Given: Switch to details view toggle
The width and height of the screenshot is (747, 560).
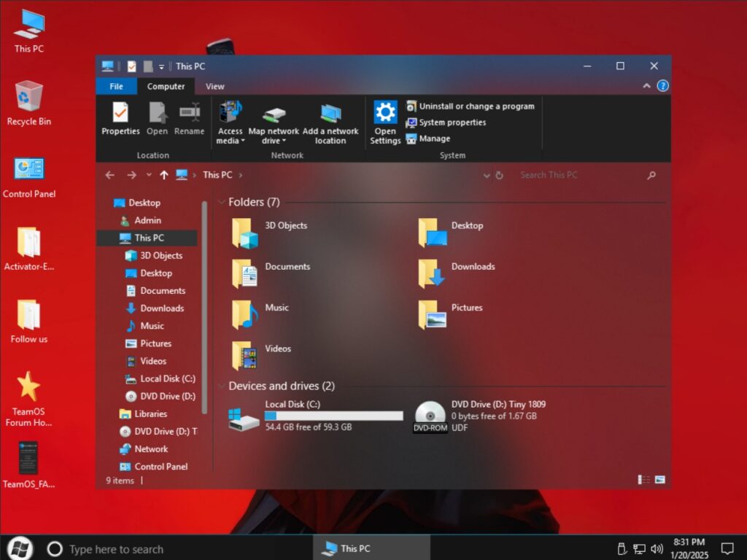Looking at the screenshot, I should 643,480.
